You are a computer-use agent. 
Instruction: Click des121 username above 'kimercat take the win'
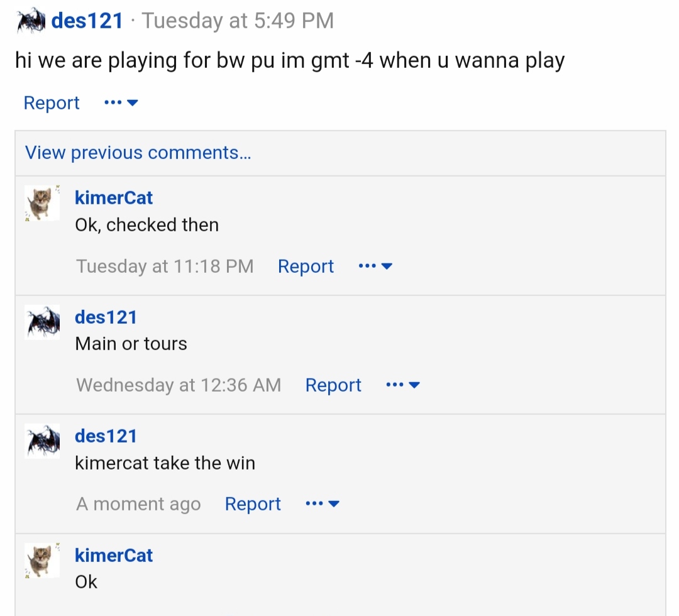(x=106, y=436)
